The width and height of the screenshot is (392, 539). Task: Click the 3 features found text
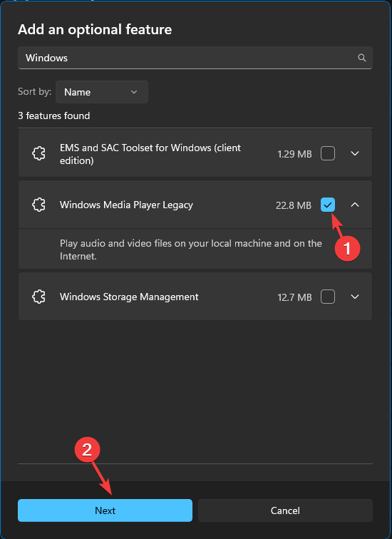point(54,115)
